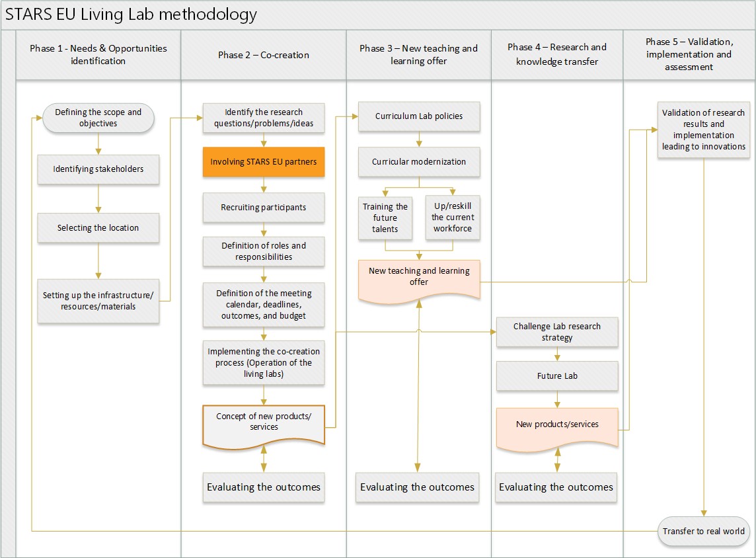This screenshot has width=756, height=558.
Task: Click the 'Transfer to real world' terminator
Action: point(703,531)
